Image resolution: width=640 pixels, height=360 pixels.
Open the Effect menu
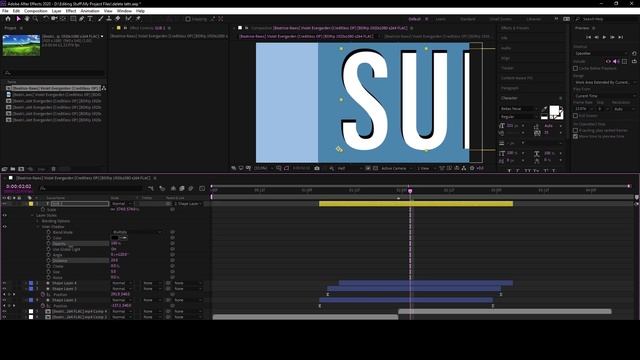[71, 11]
